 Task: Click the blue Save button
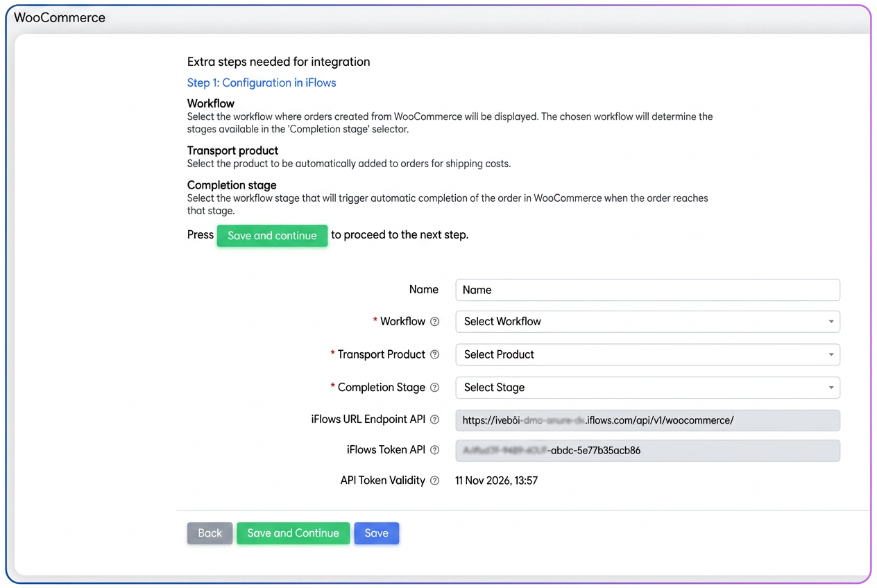(377, 533)
